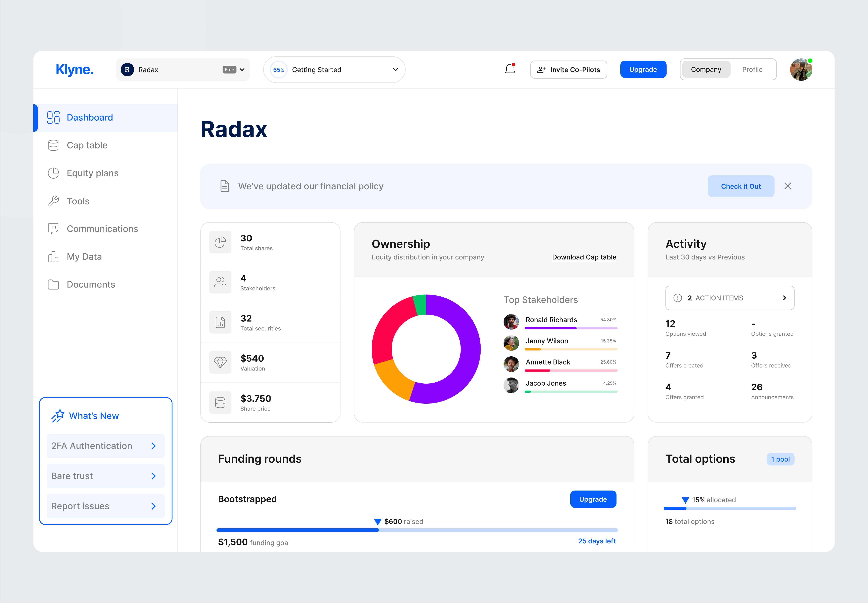Open Documents via the folder icon
This screenshot has height=603, width=868.
[x=53, y=285]
